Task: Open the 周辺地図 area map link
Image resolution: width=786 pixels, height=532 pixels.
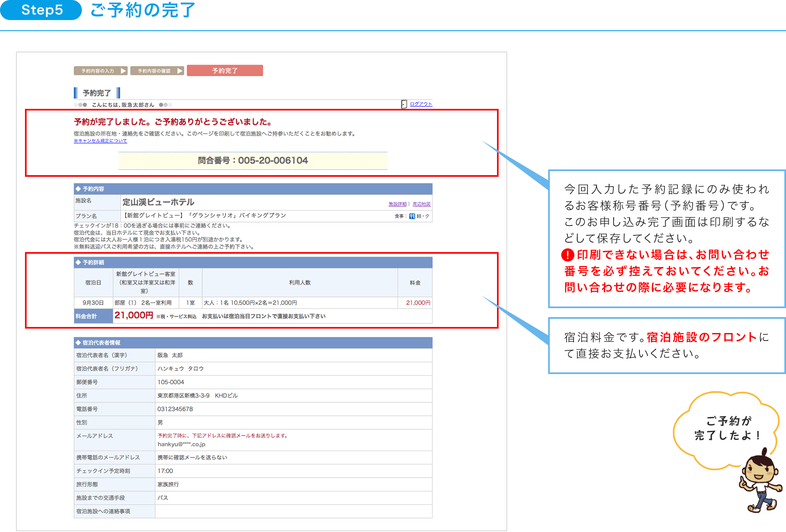Action: tap(421, 204)
